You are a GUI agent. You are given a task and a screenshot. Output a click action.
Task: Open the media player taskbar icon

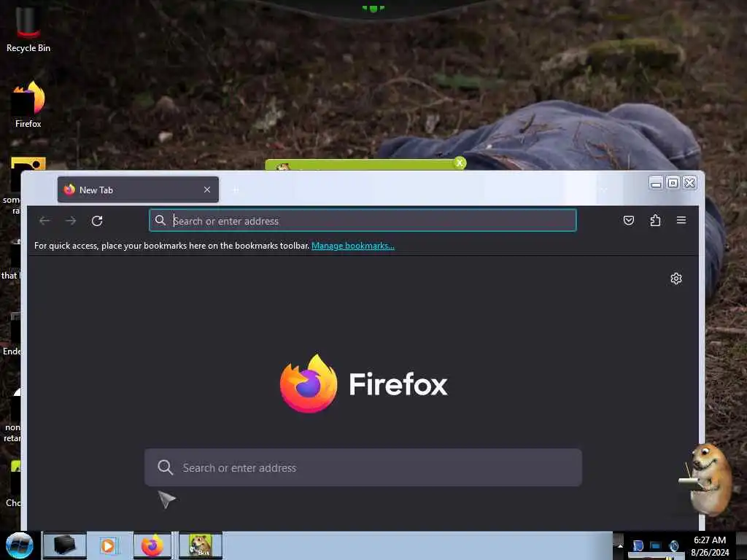(108, 545)
